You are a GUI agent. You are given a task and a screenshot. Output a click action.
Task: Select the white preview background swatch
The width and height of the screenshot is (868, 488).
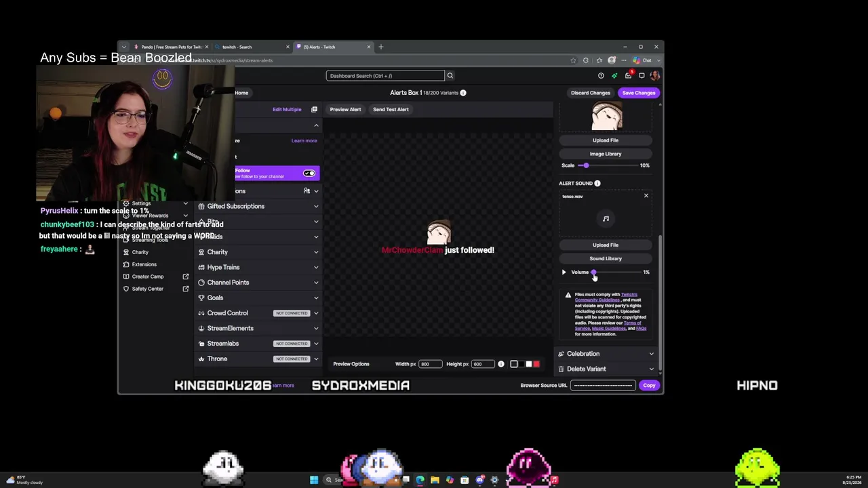click(529, 364)
